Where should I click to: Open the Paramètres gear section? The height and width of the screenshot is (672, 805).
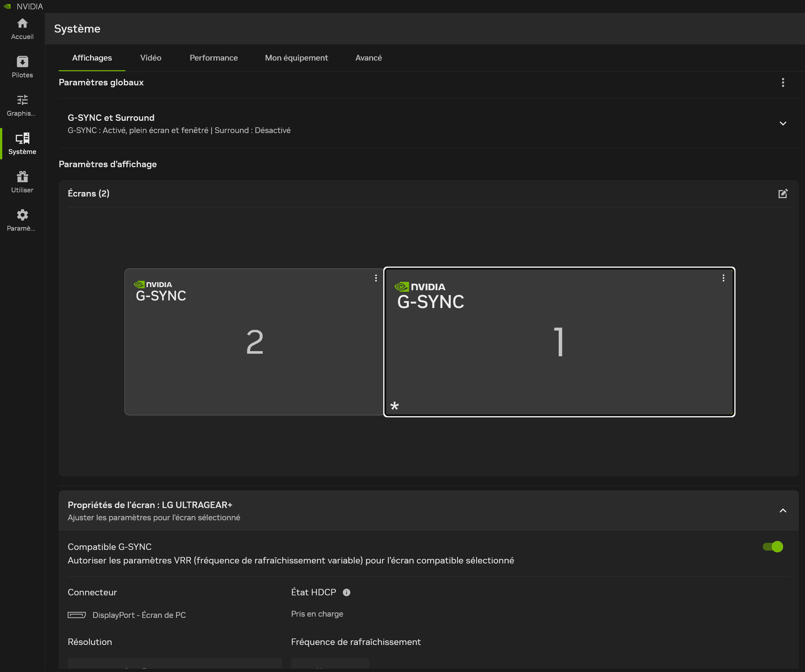click(22, 220)
